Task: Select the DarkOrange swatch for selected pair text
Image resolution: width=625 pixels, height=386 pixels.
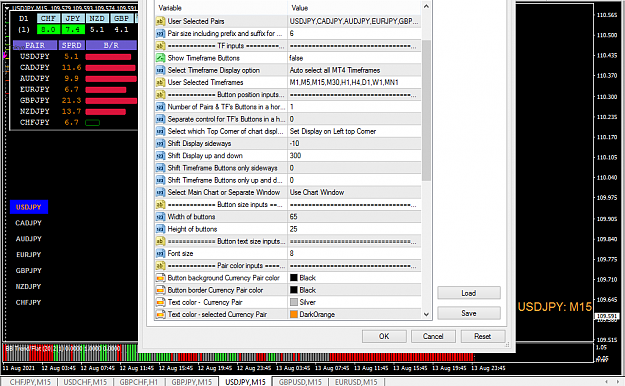Action: tap(294, 314)
